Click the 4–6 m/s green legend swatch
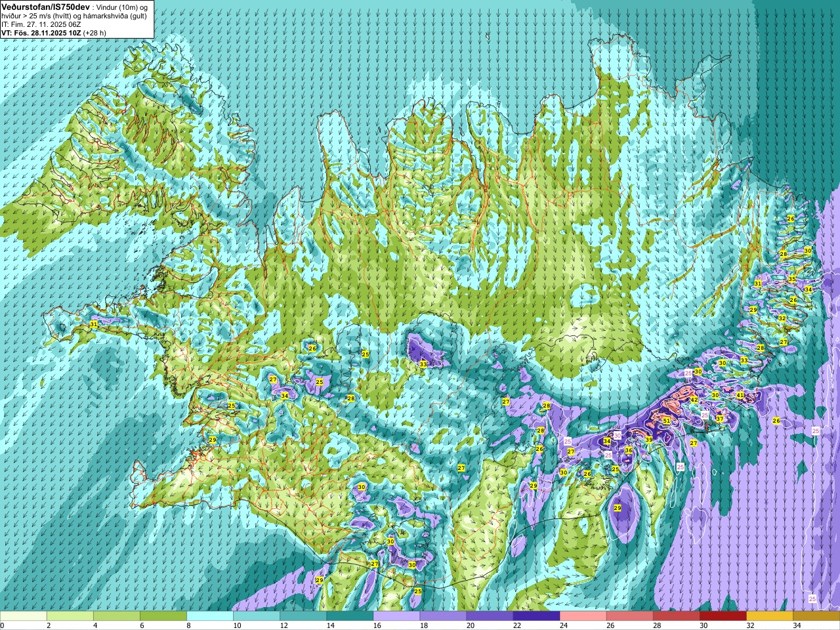The width and height of the screenshot is (840, 630). (x=117, y=616)
